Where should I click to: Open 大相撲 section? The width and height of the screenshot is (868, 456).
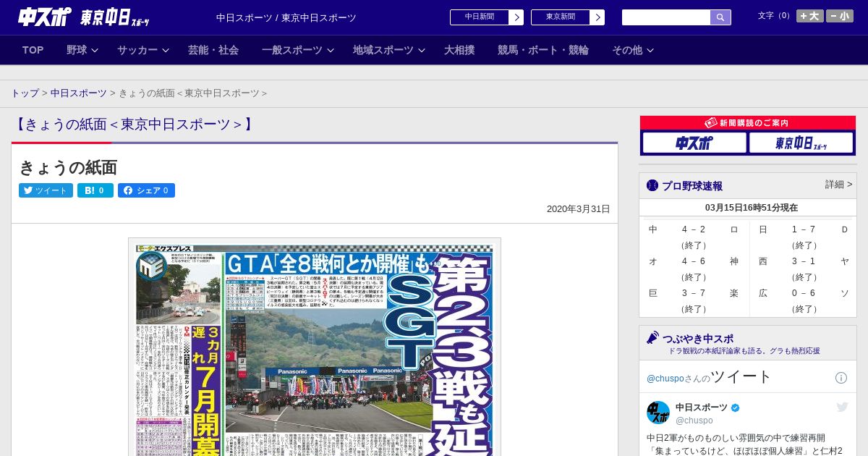[x=459, y=50]
